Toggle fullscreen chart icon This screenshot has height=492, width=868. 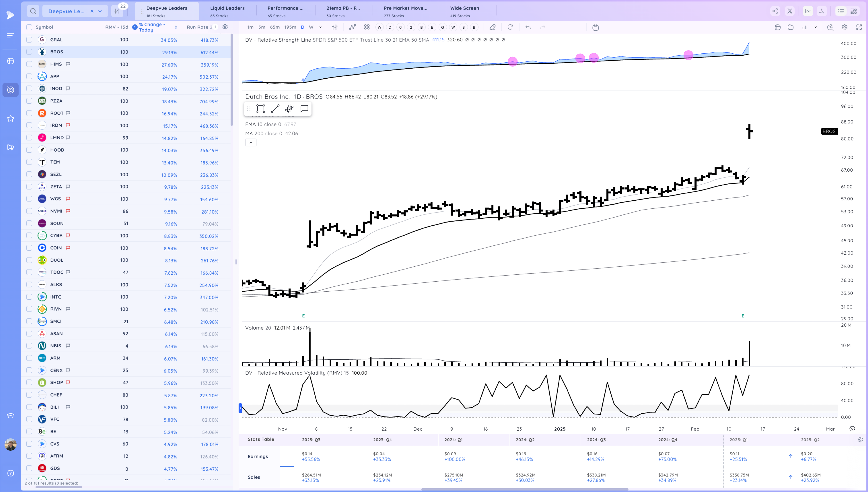click(859, 27)
